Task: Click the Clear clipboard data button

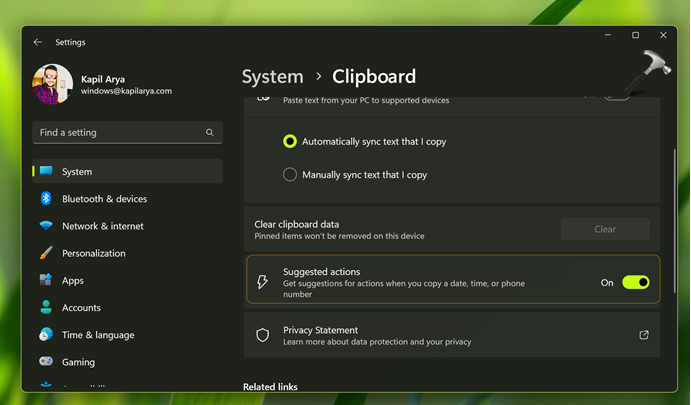Action: (605, 229)
